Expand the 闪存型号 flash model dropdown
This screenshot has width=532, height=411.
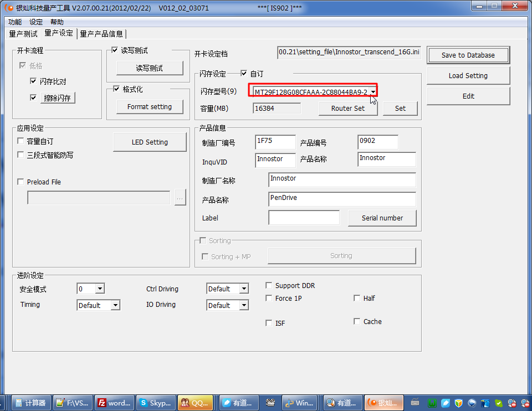point(373,92)
